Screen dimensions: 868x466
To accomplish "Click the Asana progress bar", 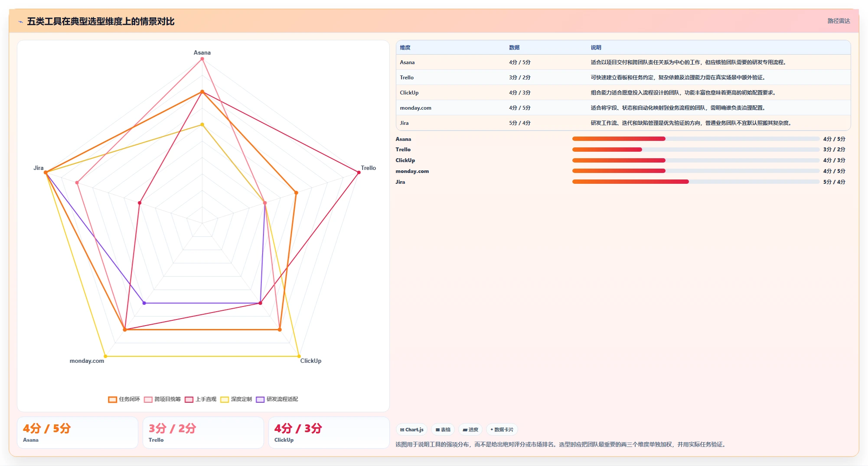I will click(696, 139).
